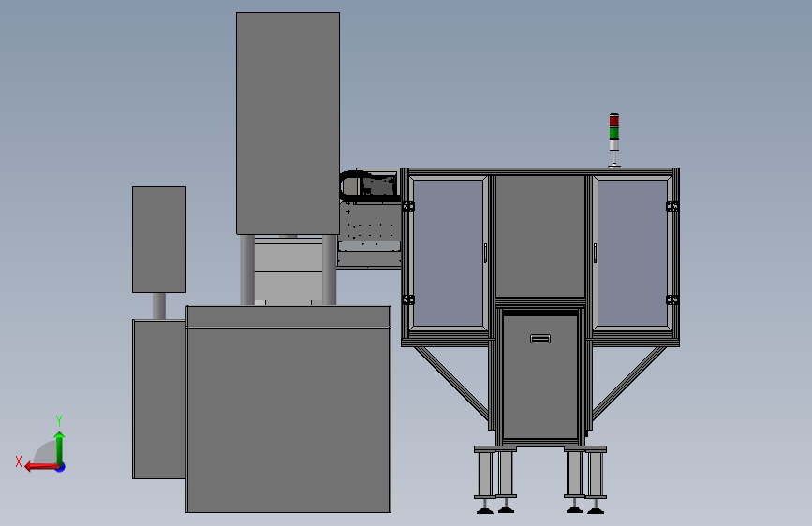This screenshot has width=812, height=526.
Task: Select the center gray panel between the glass doors
Action: click(x=540, y=237)
